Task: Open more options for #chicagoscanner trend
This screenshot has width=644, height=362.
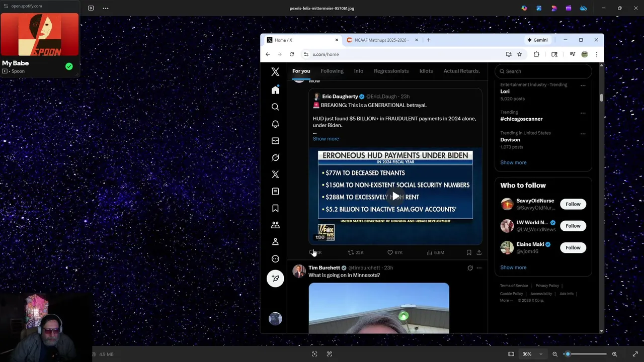Action: point(583,113)
